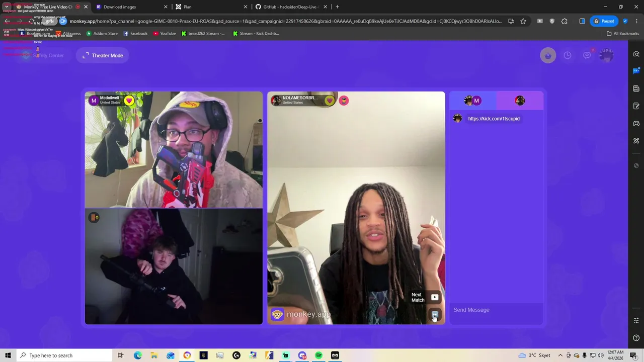
Task: Switch to Theater Mode
Action: [103, 55]
